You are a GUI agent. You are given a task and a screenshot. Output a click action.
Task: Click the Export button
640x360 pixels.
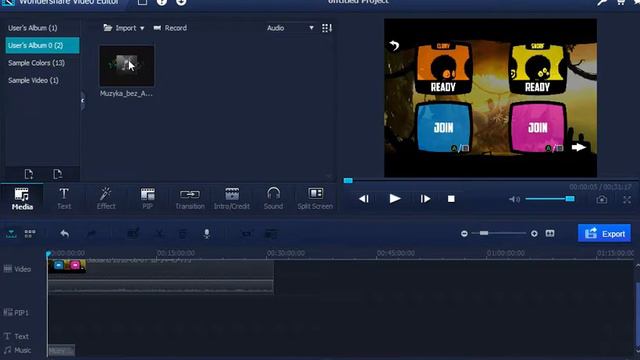pos(604,233)
